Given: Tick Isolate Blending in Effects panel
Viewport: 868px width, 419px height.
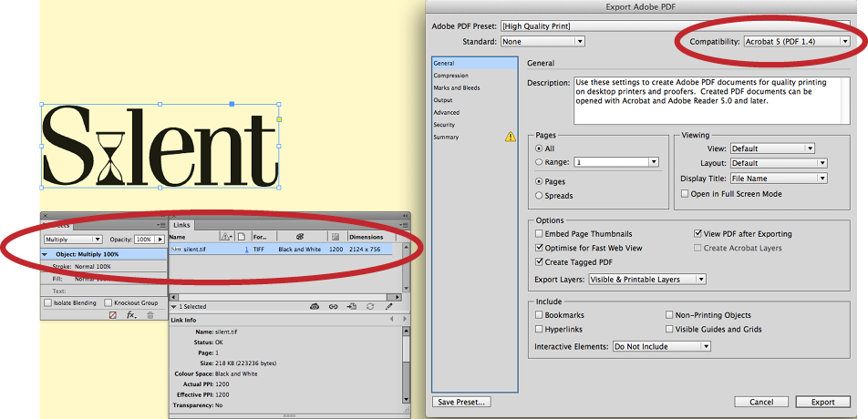Looking at the screenshot, I should click(x=47, y=303).
